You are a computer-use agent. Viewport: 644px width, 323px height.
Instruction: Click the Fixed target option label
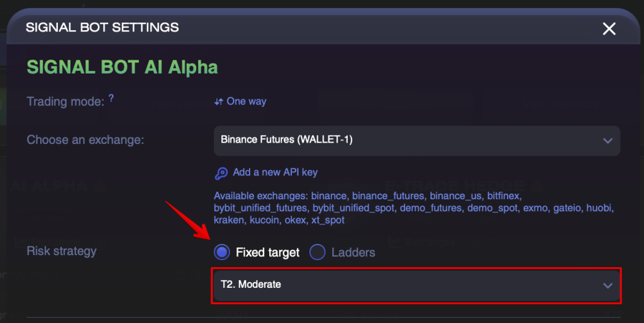267,253
